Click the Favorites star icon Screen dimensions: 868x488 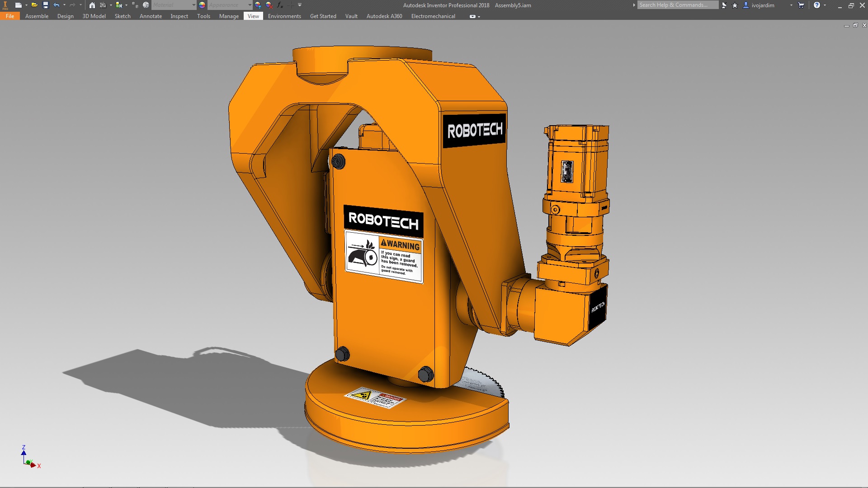tap(735, 5)
